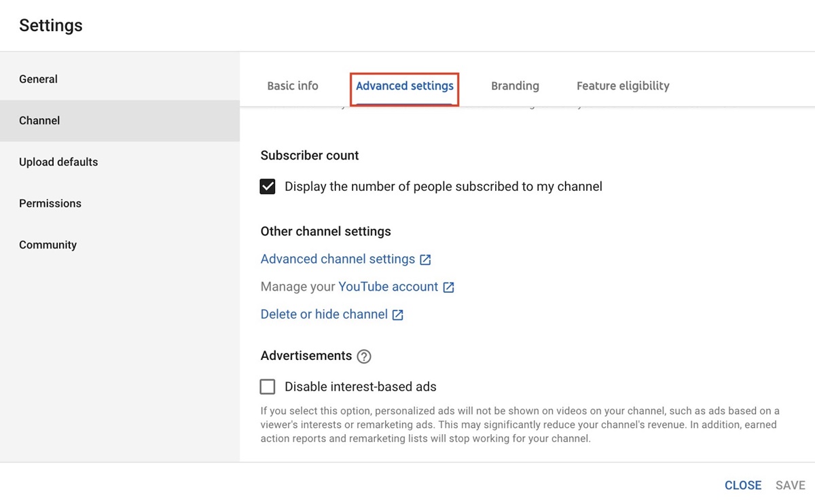Select Channel in the settings sidebar
815x504 pixels.
pos(39,121)
